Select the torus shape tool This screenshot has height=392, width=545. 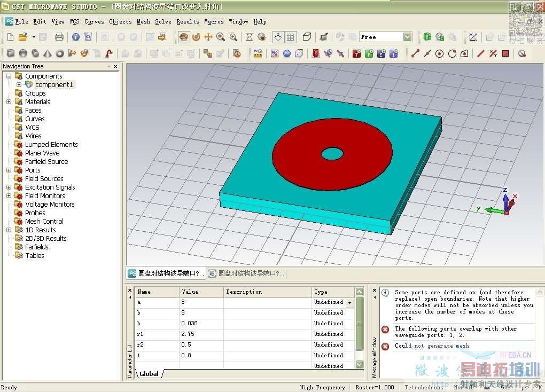point(60,53)
